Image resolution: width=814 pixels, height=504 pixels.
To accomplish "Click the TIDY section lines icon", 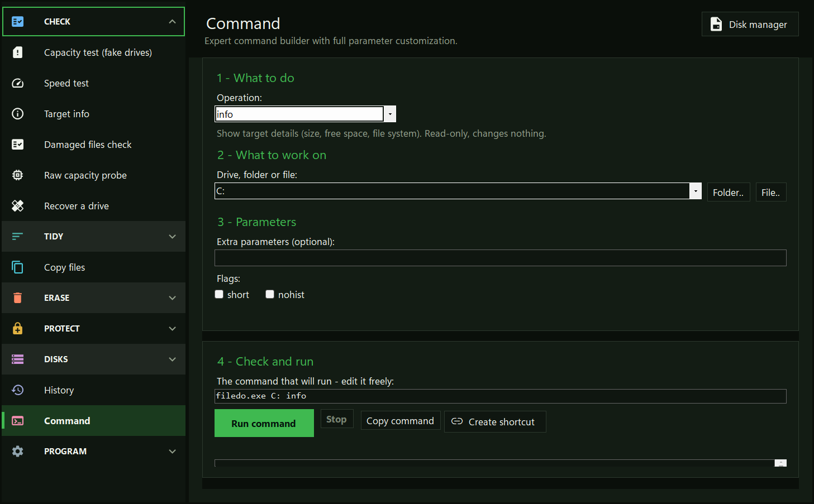I will 18,237.
